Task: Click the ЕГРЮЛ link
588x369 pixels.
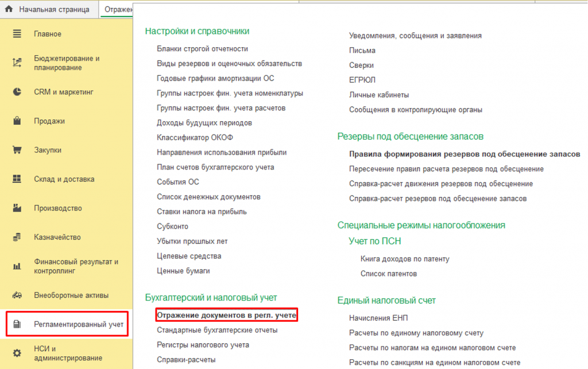Action: (x=362, y=80)
